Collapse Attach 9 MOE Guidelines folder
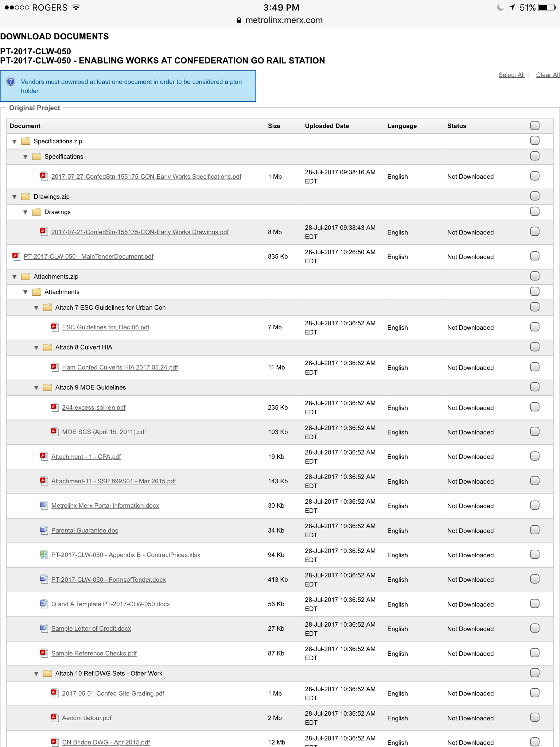 pyautogui.click(x=36, y=388)
